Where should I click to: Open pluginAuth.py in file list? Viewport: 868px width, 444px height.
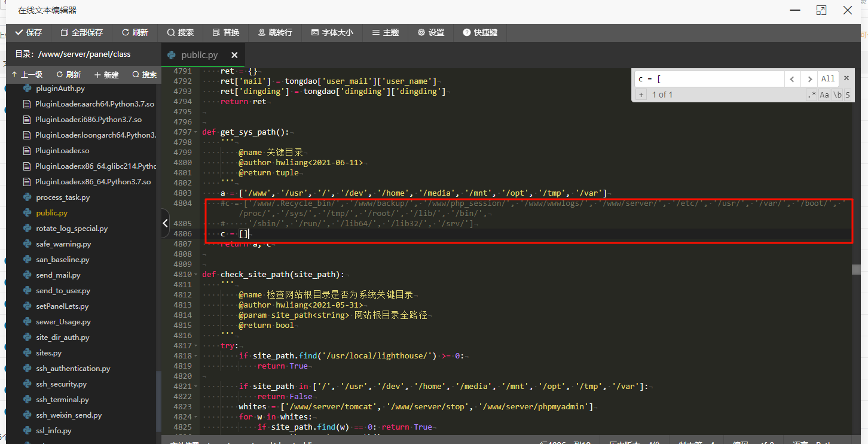[60, 89]
